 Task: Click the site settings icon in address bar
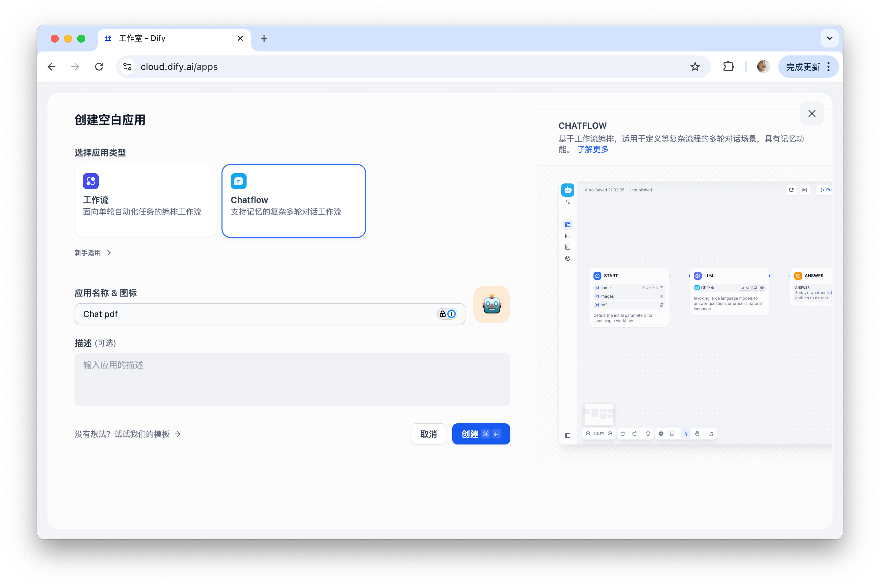coord(127,67)
